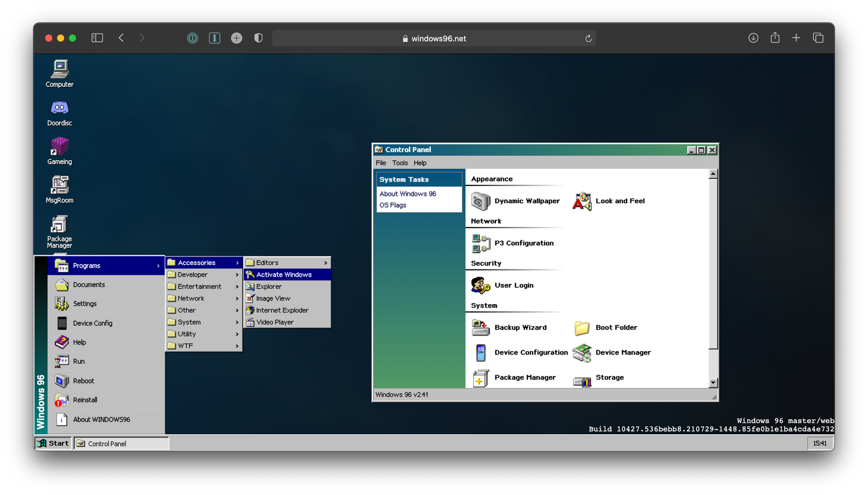Expand the Editors submenu
The width and height of the screenshot is (868, 495).
click(287, 263)
